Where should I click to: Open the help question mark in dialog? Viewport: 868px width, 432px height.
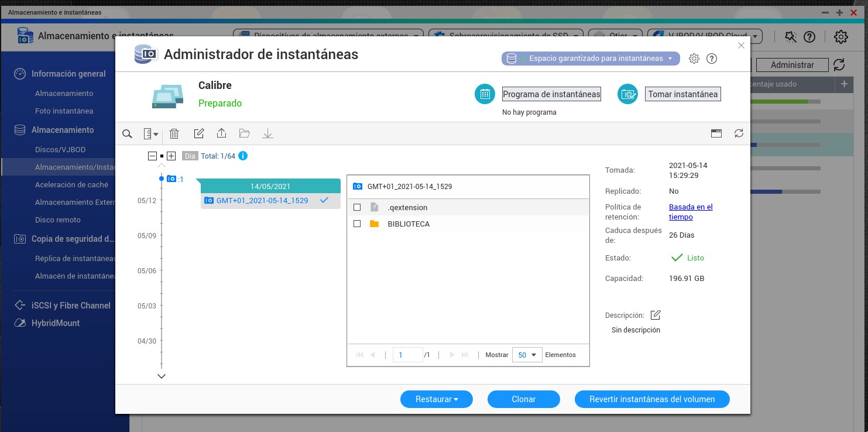712,59
